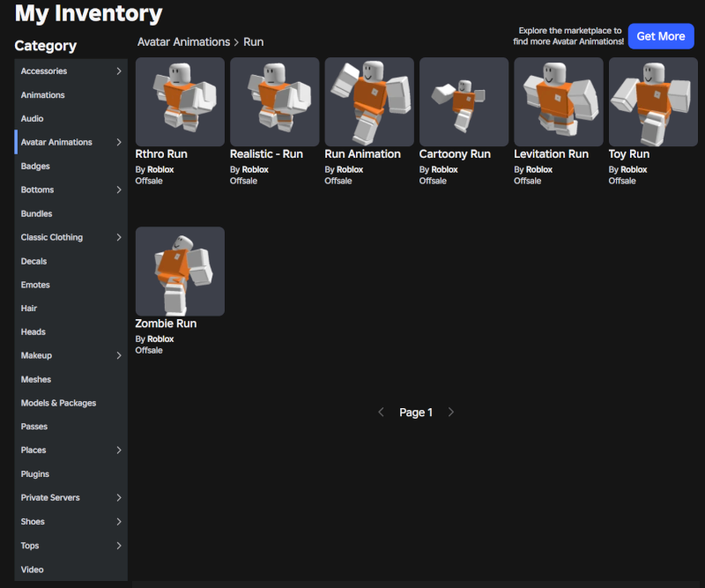Open the Realistic - Run animation thumbnail
The height and width of the screenshot is (588, 705).
[x=275, y=101]
